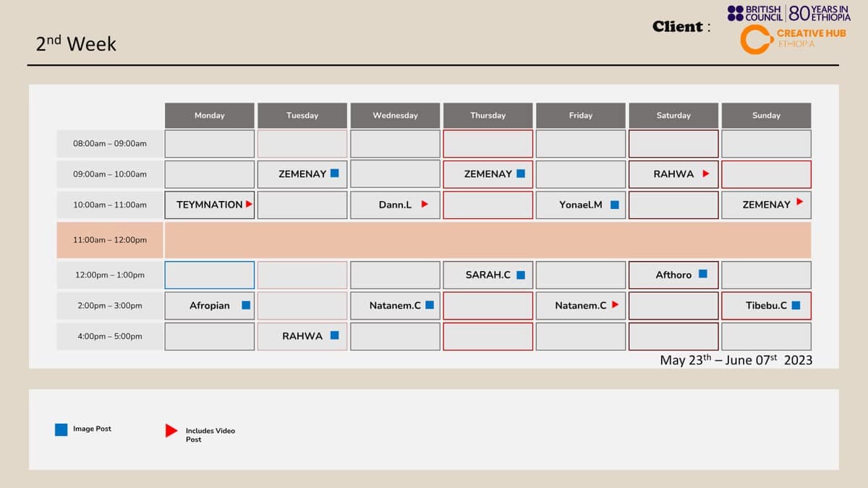Click the 2:00pm – 3:00pm time label
This screenshot has width=868, height=488.
(x=110, y=306)
